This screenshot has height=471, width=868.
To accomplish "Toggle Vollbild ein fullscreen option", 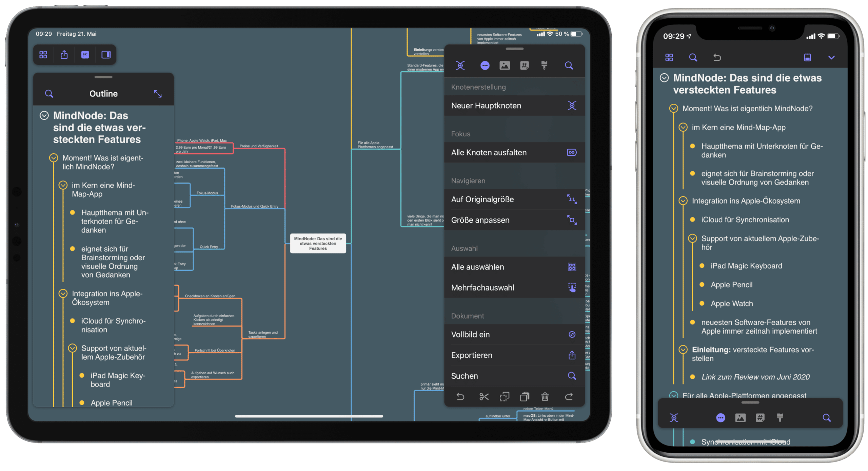I will click(514, 334).
